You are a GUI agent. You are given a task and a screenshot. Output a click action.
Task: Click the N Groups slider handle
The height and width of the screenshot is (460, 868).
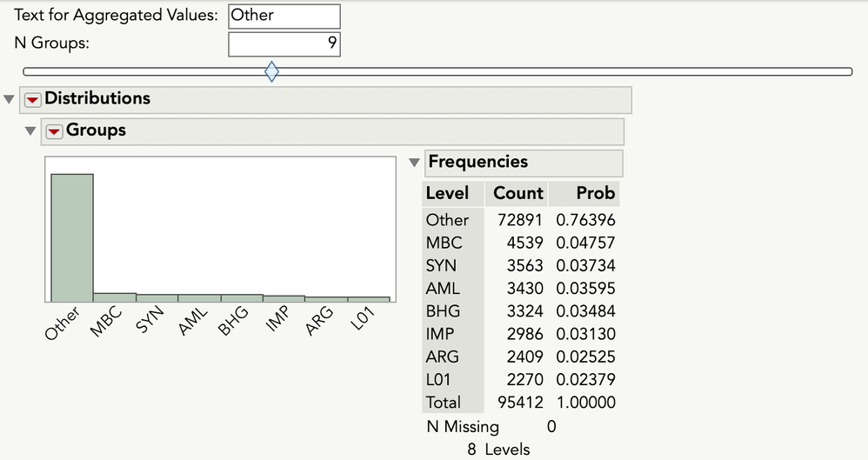point(271,72)
